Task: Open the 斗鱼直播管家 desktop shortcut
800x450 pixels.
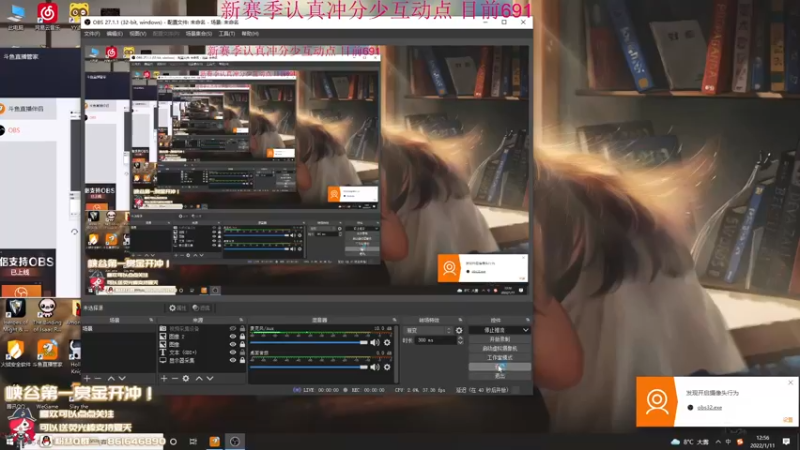Action: coord(47,353)
